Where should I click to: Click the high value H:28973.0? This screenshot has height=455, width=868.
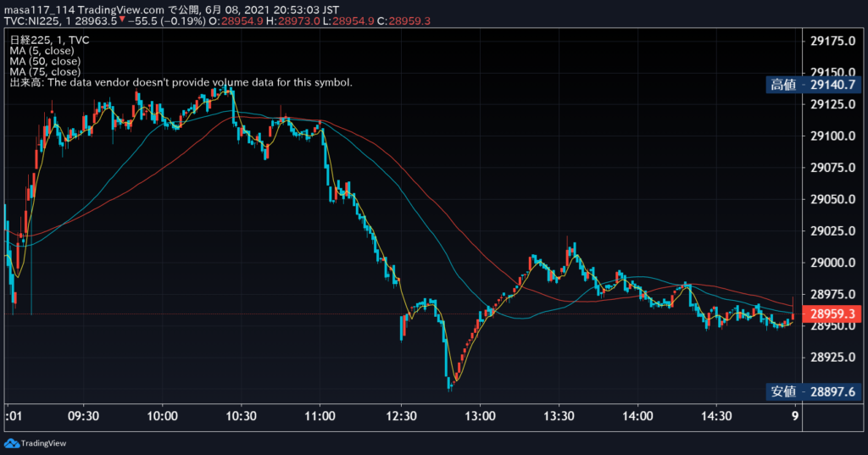coord(292,21)
